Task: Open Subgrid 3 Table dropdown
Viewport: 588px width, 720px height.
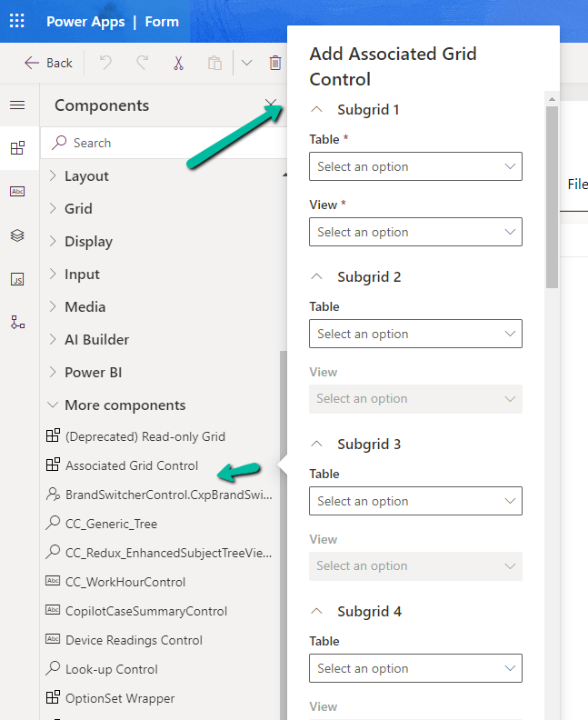Action: point(415,501)
